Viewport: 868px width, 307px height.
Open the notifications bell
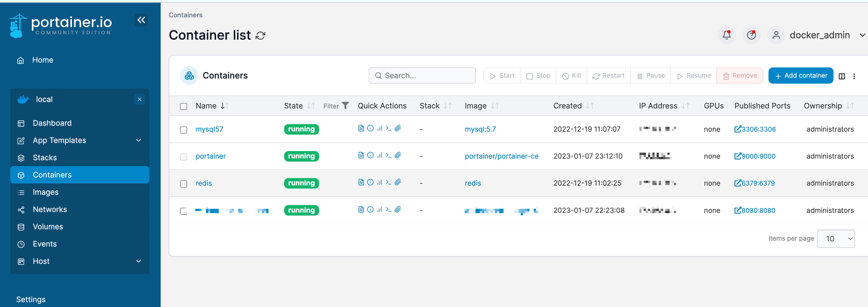726,35
